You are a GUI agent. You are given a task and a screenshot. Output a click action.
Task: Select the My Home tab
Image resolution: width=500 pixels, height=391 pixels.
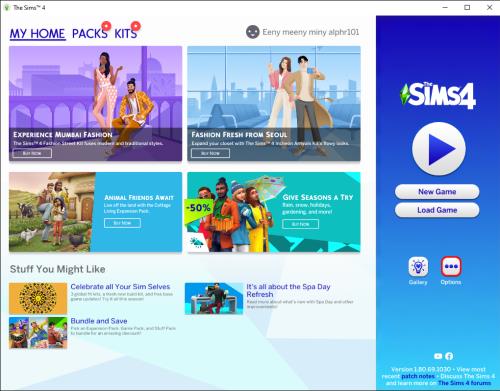click(37, 34)
